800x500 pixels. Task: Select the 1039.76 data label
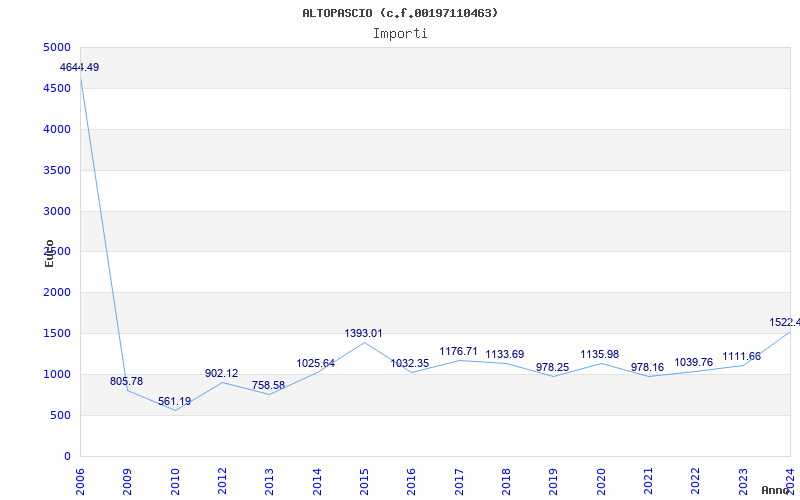[x=694, y=362]
